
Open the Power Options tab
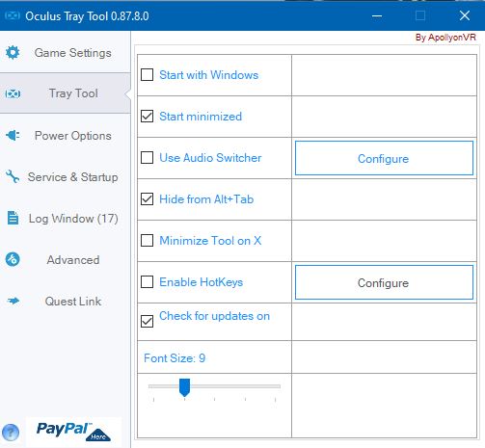(66, 136)
